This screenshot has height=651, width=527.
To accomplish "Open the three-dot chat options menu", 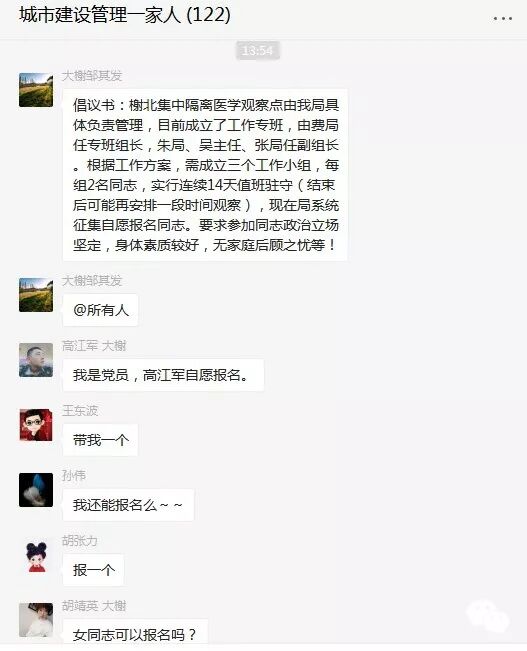I will click(x=502, y=18).
